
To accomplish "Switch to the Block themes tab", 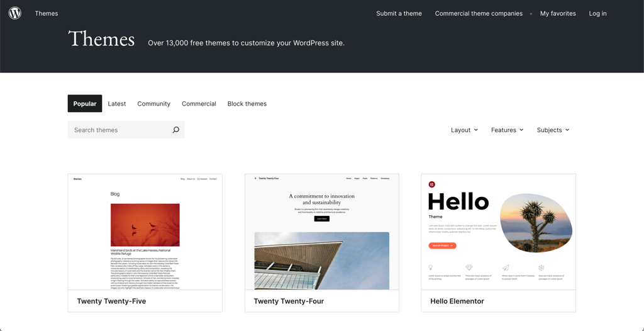I will [247, 104].
